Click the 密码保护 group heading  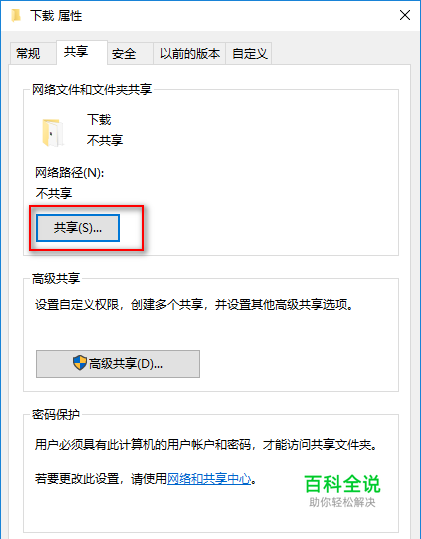[x=56, y=414]
